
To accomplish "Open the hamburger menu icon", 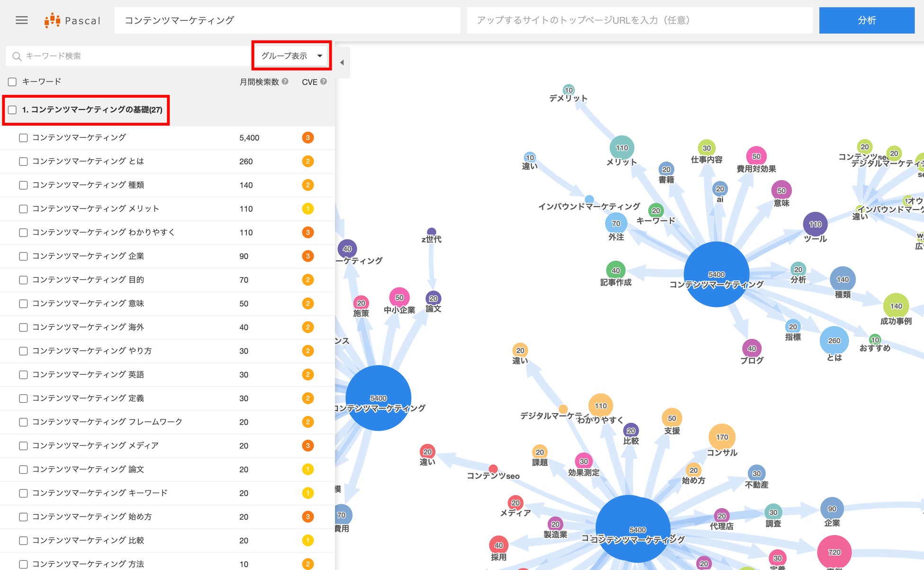I will coord(21,20).
